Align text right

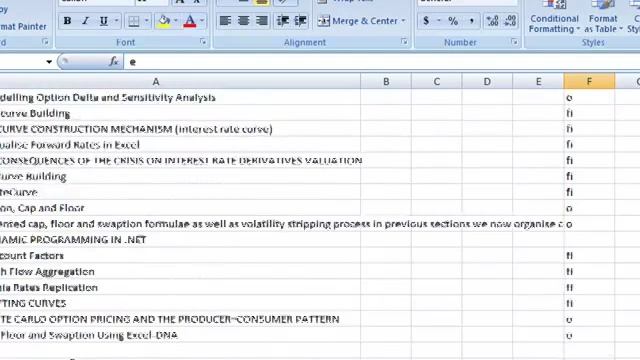pos(262,21)
